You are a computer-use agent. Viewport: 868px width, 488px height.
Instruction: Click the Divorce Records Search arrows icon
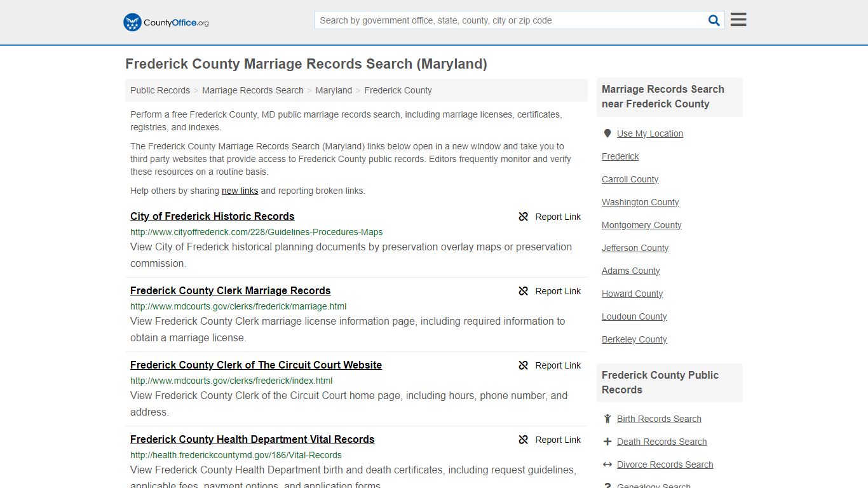(x=607, y=464)
